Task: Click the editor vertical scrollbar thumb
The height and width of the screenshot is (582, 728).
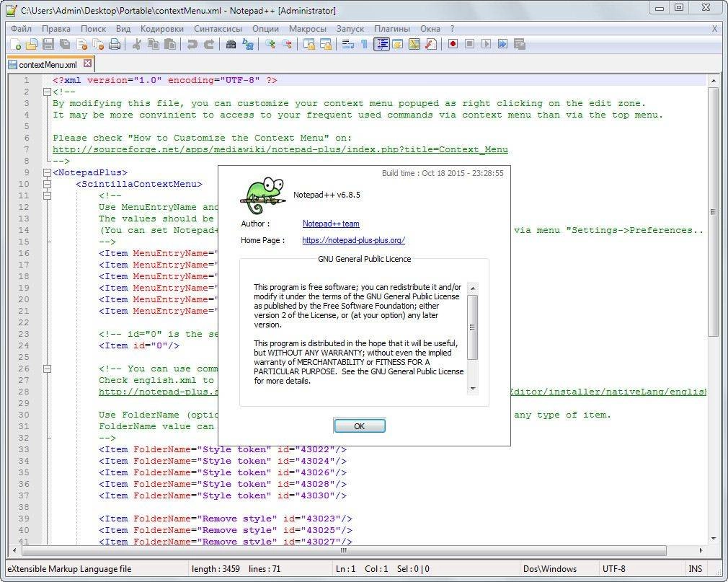Action: 713,212
